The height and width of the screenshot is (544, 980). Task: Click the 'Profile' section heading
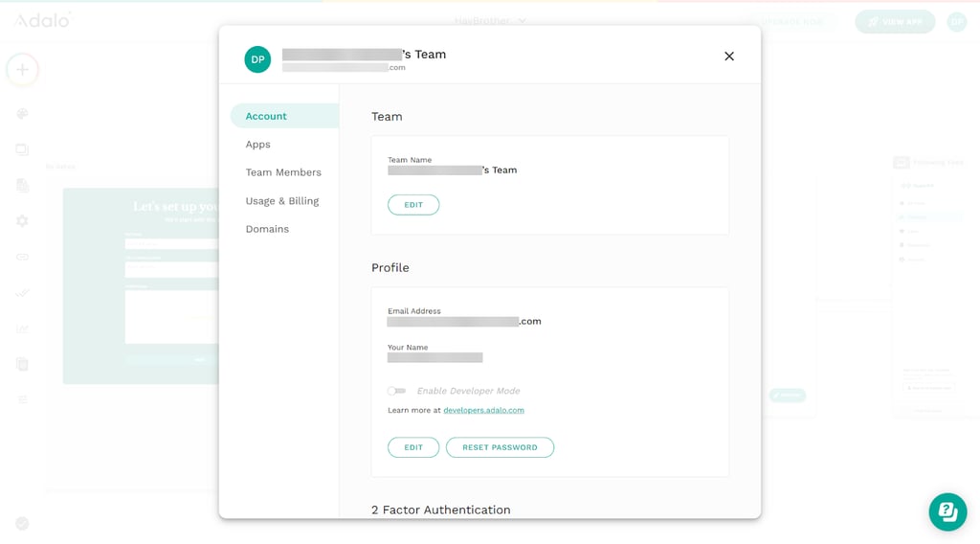[390, 267]
